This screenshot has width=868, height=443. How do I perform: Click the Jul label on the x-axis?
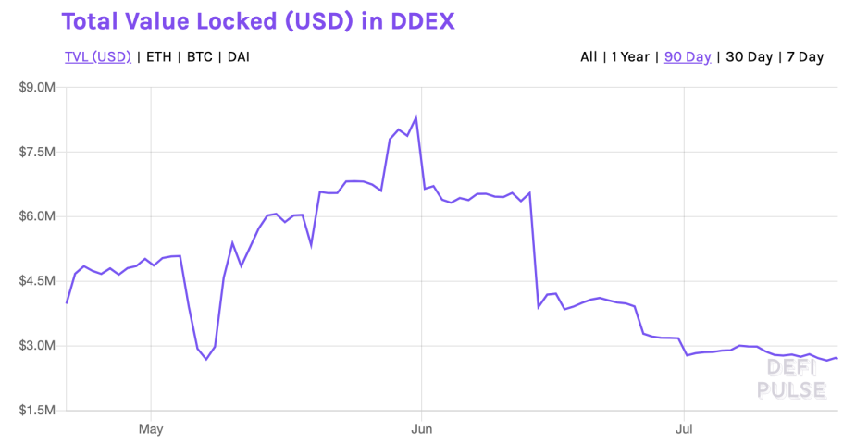tap(684, 429)
